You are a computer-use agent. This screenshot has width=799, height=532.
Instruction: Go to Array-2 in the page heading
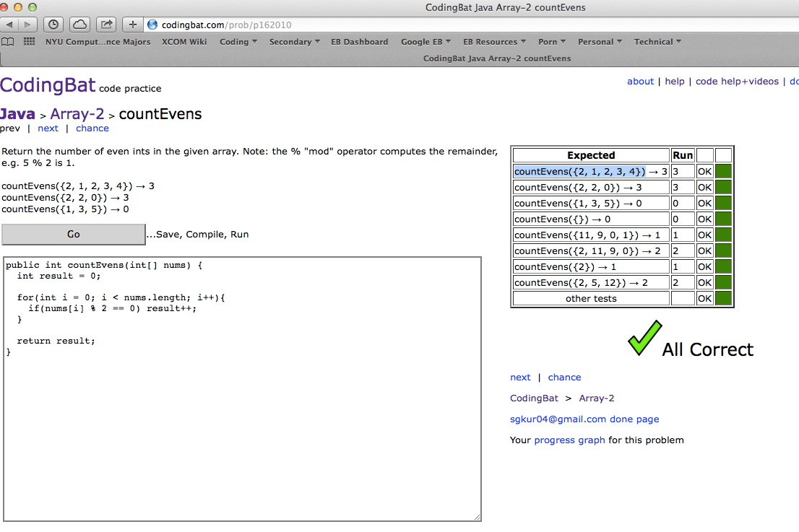pyautogui.click(x=77, y=113)
